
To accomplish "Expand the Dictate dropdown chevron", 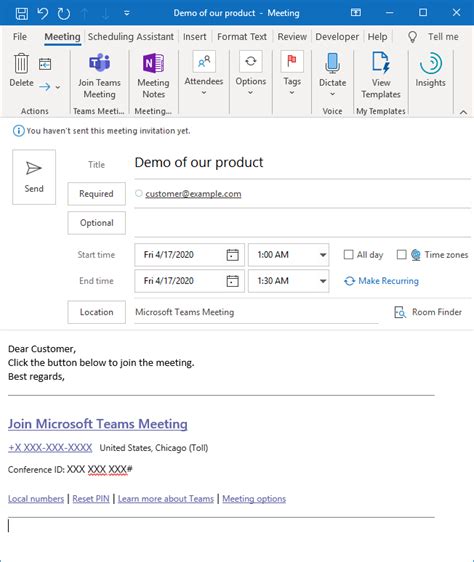I will [332, 94].
